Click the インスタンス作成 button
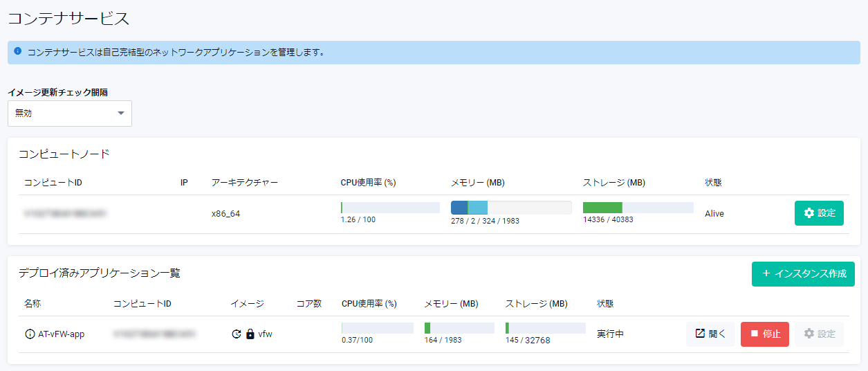 click(803, 273)
